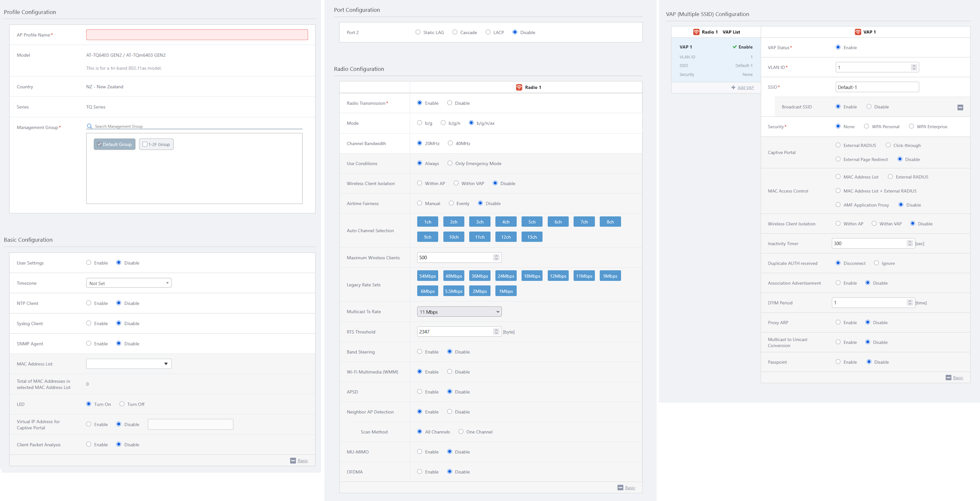Click the plus icon beside Add VAP
The image size is (980, 501).
(733, 88)
